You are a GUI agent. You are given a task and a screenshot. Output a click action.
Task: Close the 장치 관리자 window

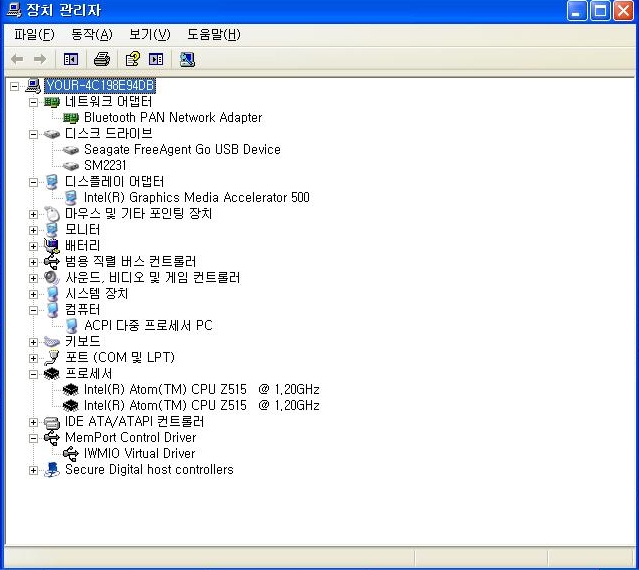[x=623, y=11]
